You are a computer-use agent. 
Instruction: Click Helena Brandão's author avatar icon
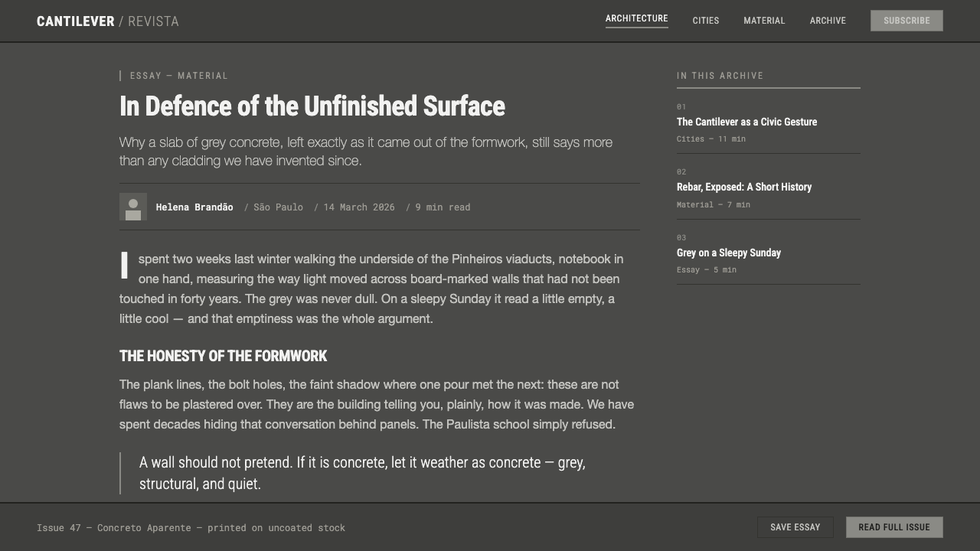tap(133, 207)
